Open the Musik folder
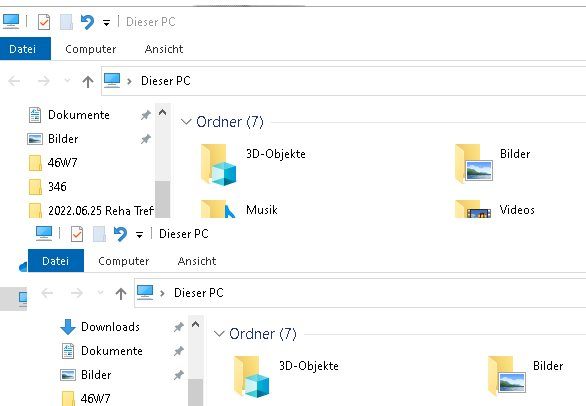 pos(239,209)
